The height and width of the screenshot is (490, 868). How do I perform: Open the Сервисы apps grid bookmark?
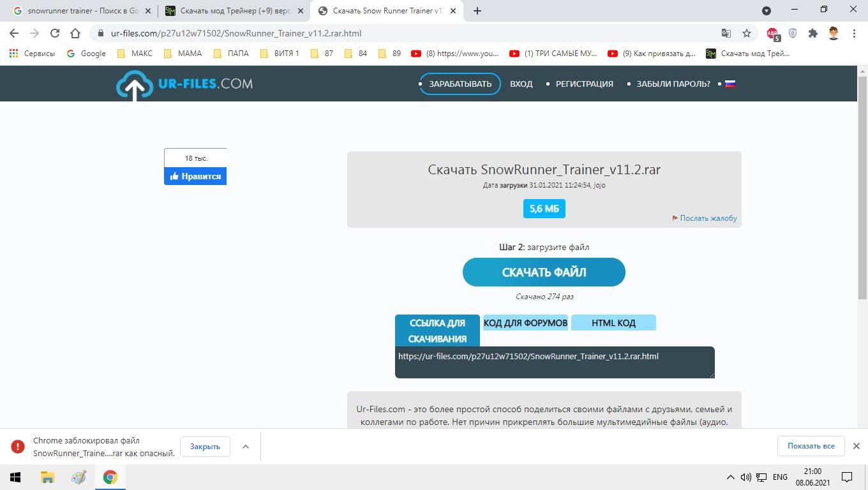(32, 54)
